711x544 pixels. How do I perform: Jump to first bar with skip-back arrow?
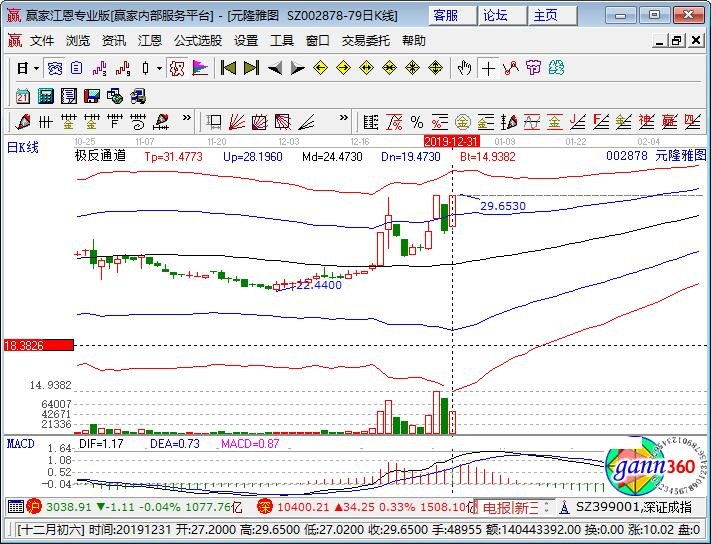click(x=229, y=68)
